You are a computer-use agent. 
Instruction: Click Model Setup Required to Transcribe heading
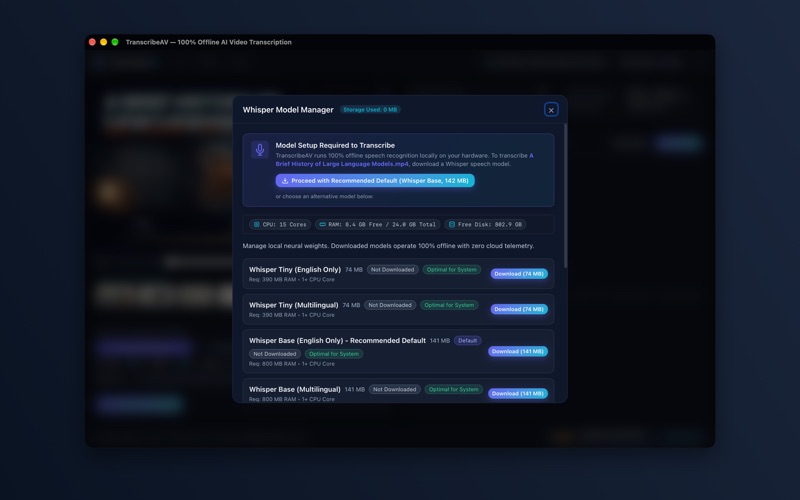[335, 145]
